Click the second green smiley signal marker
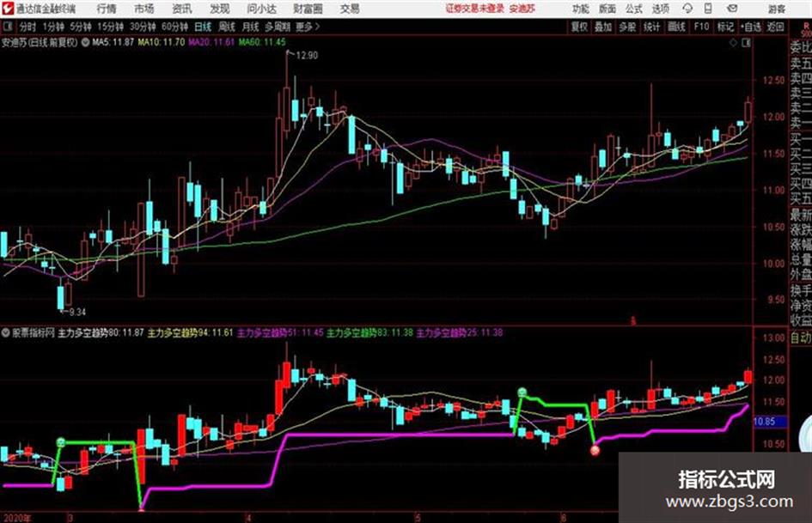 click(522, 392)
